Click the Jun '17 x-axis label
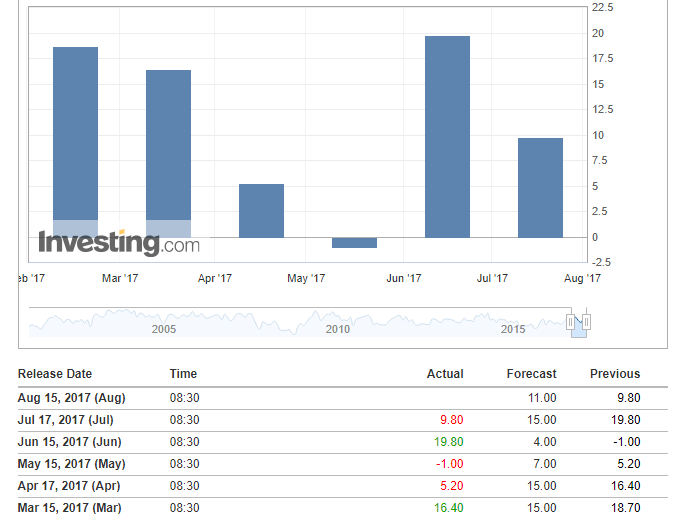Image resolution: width=680 pixels, height=521 pixels. click(404, 278)
